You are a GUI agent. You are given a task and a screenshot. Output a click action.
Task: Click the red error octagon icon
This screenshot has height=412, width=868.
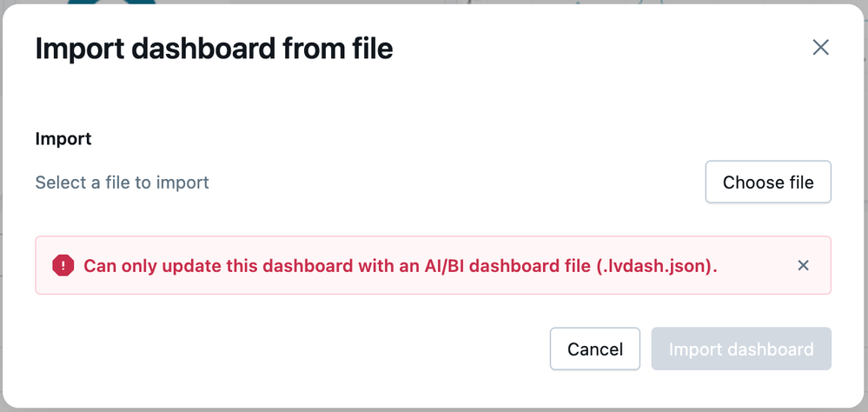pyautogui.click(x=63, y=265)
